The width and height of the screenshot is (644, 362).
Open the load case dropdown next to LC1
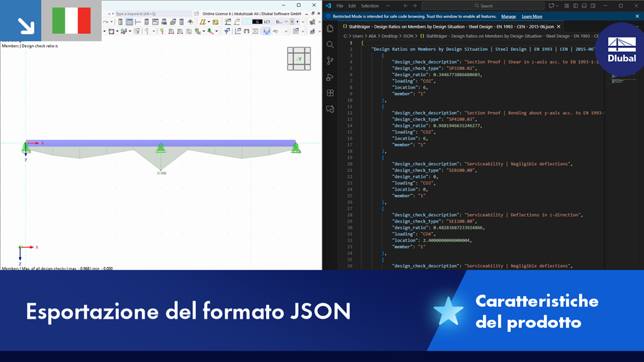[x=286, y=22]
